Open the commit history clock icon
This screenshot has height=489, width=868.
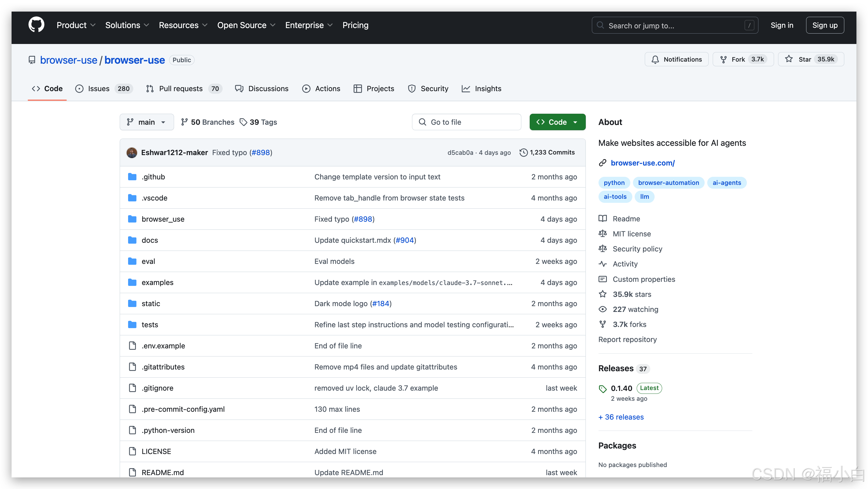(x=523, y=152)
